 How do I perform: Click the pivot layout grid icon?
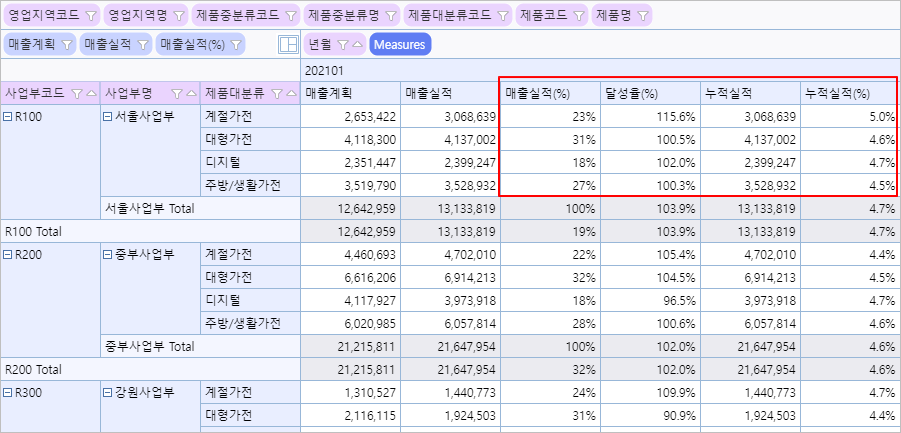click(x=288, y=45)
